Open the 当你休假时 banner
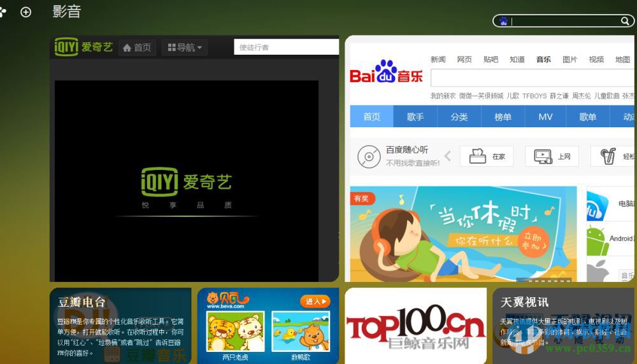This screenshot has width=637, height=364. (x=463, y=234)
